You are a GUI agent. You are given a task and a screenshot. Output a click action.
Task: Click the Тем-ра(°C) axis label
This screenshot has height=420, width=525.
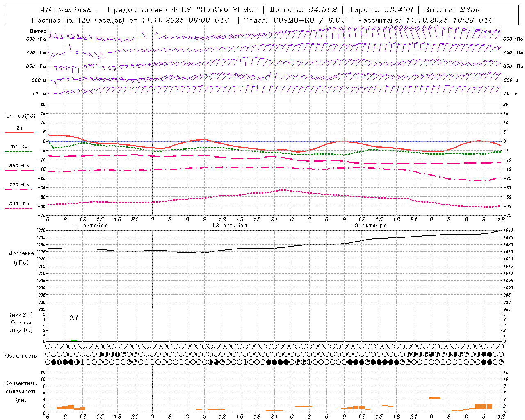pyautogui.click(x=19, y=116)
